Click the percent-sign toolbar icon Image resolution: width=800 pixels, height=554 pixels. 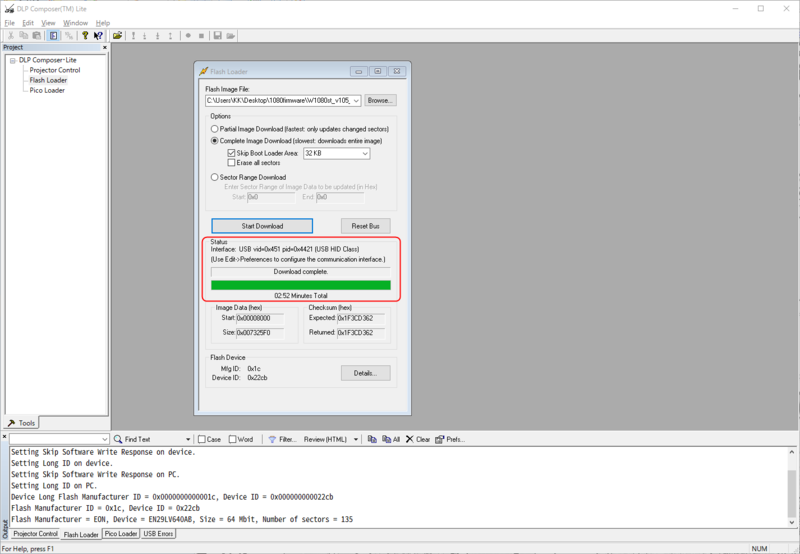coord(69,36)
